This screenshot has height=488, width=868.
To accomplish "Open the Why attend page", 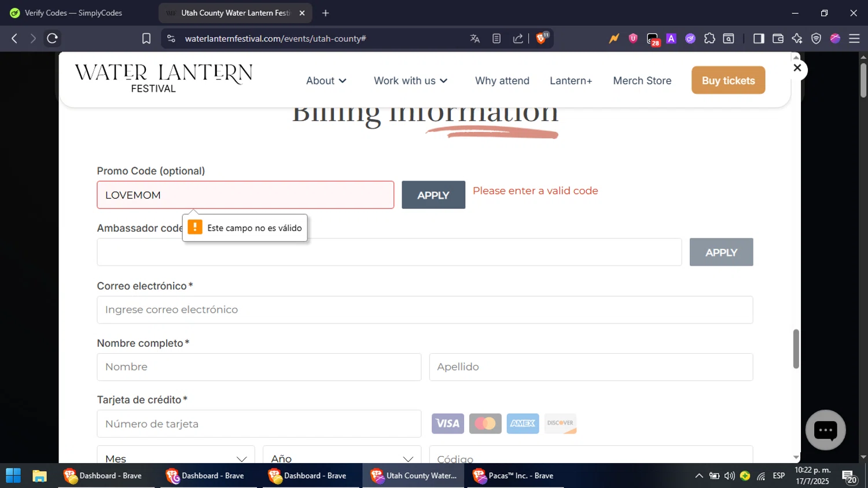I will coord(502,81).
